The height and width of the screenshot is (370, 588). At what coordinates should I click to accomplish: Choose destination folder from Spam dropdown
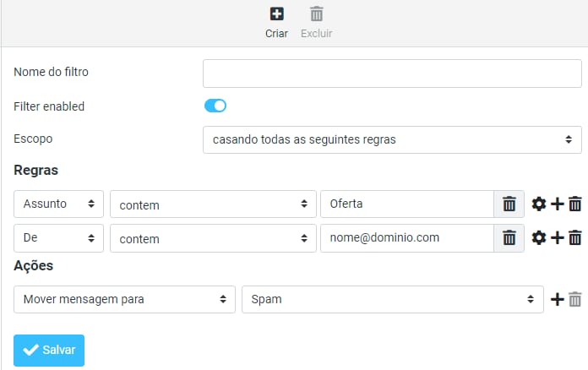click(x=392, y=299)
